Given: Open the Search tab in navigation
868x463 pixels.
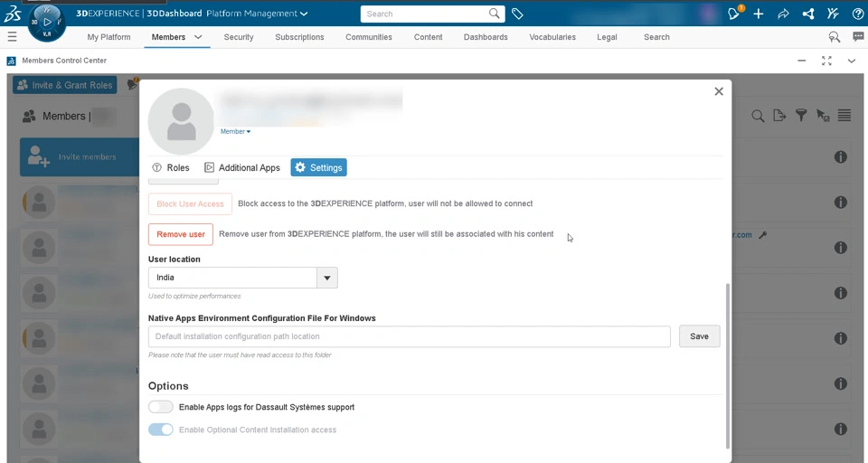Looking at the screenshot, I should (x=656, y=37).
